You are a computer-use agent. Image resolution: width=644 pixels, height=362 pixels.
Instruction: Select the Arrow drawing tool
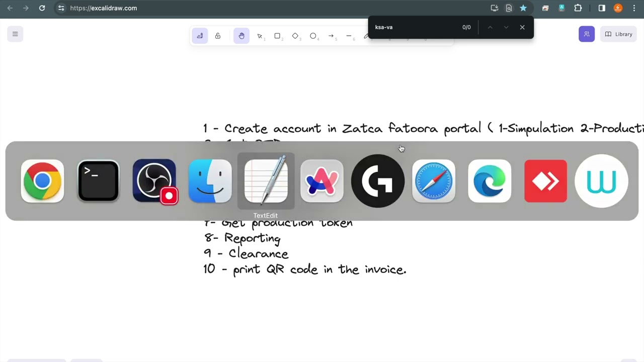(331, 36)
